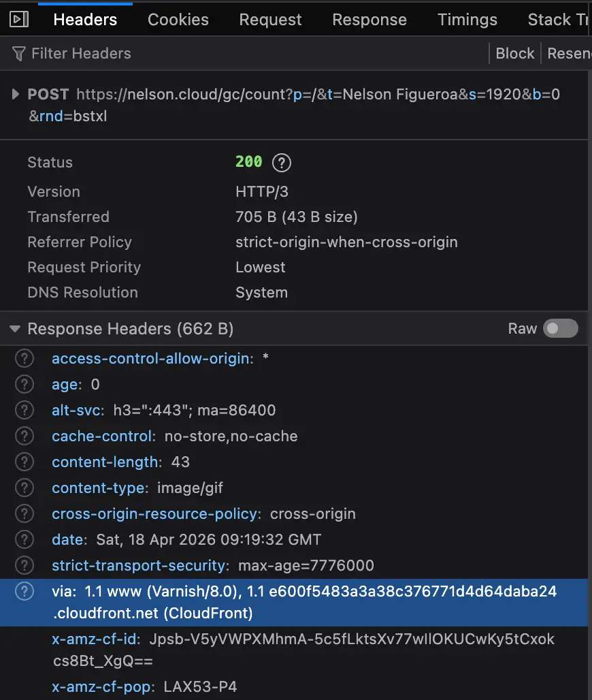Click the help icon beside status 200
This screenshot has height=700, width=592.
281,163
